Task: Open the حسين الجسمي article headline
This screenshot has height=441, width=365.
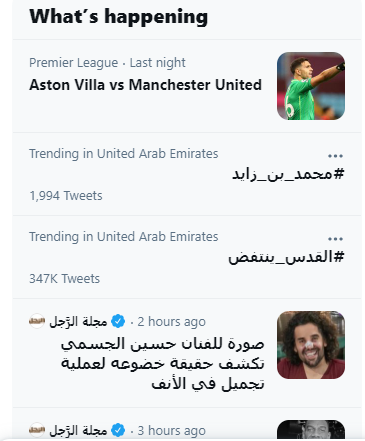Action: pos(163,364)
